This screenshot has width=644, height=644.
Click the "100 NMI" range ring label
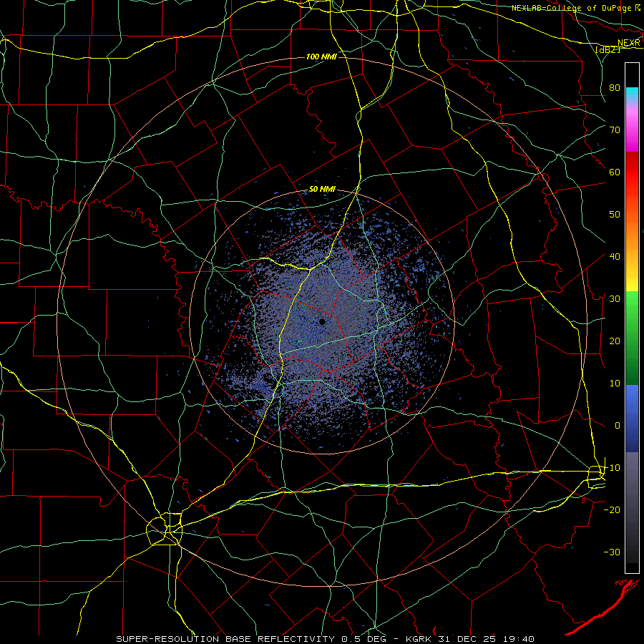(321, 57)
